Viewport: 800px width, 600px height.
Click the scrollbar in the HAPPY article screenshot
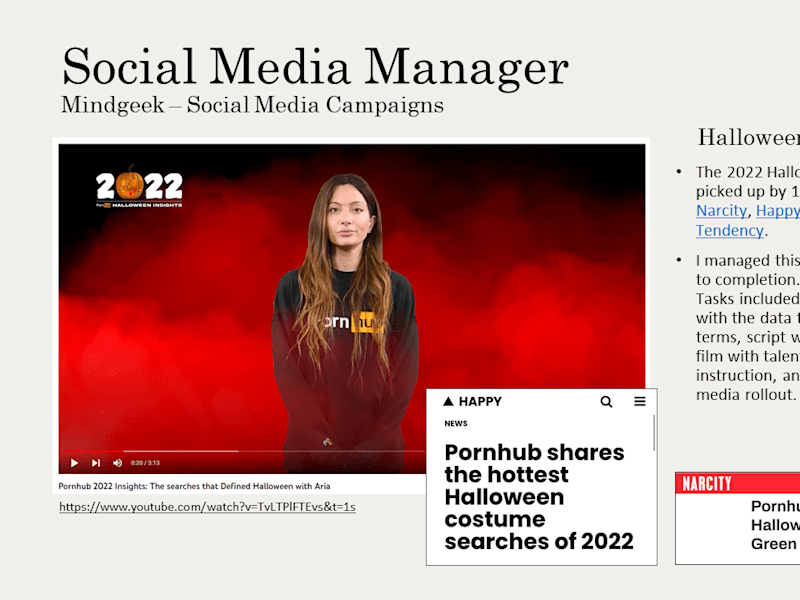(x=654, y=433)
